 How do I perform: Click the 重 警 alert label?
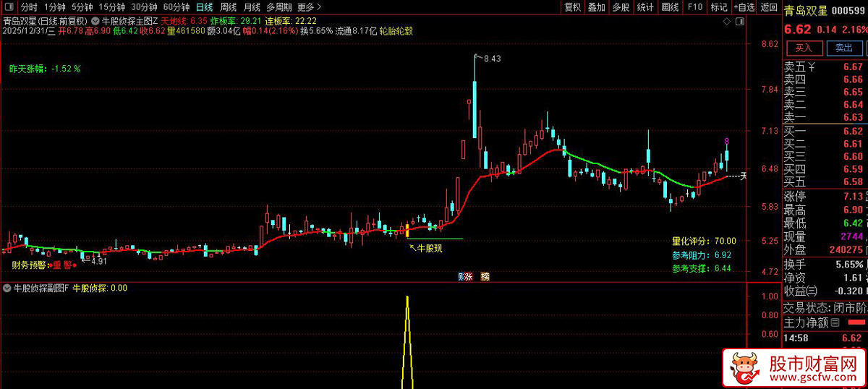coord(62,265)
